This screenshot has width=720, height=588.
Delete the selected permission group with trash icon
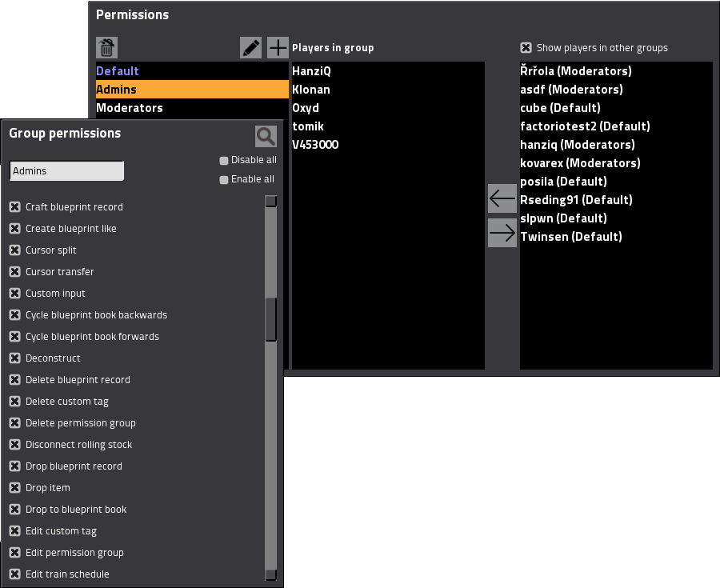pyautogui.click(x=107, y=48)
